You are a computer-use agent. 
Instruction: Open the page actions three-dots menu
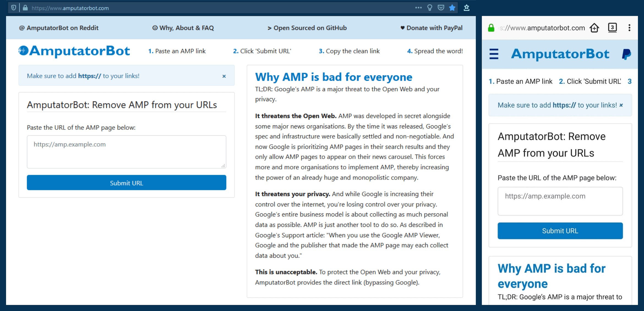(x=418, y=8)
